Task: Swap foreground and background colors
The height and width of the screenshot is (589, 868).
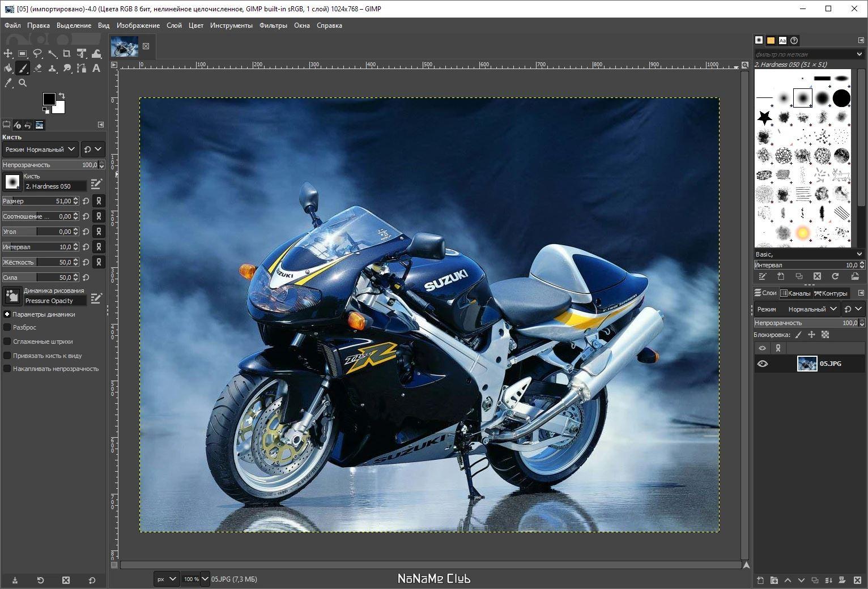Action: (62, 95)
